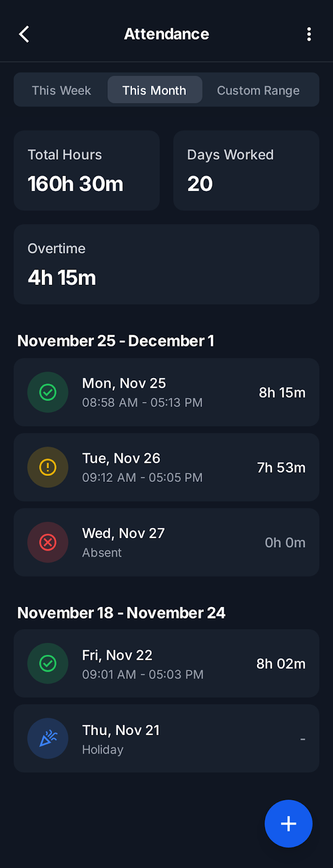The image size is (333, 868).
Task: Switch to the This Week tab
Action: (x=61, y=90)
